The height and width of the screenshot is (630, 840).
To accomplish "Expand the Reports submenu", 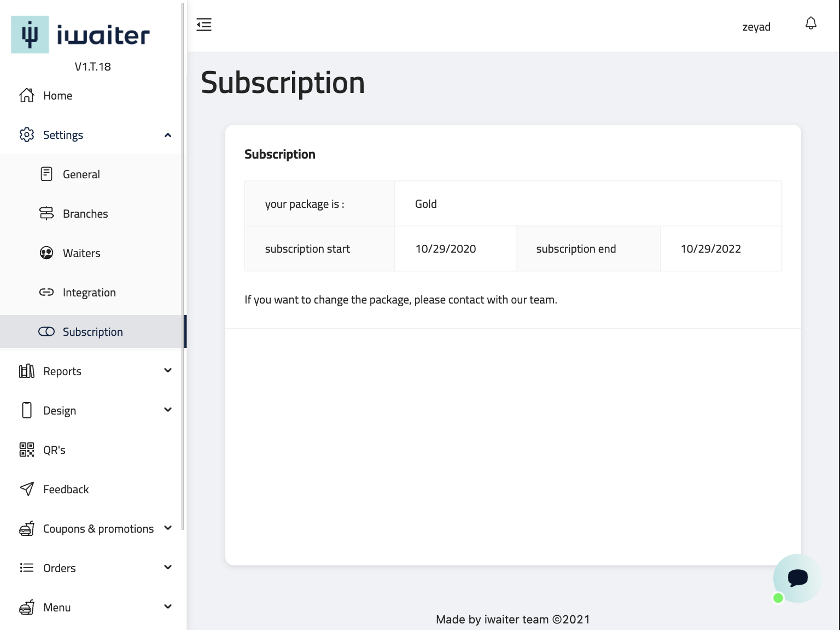I will tap(168, 371).
